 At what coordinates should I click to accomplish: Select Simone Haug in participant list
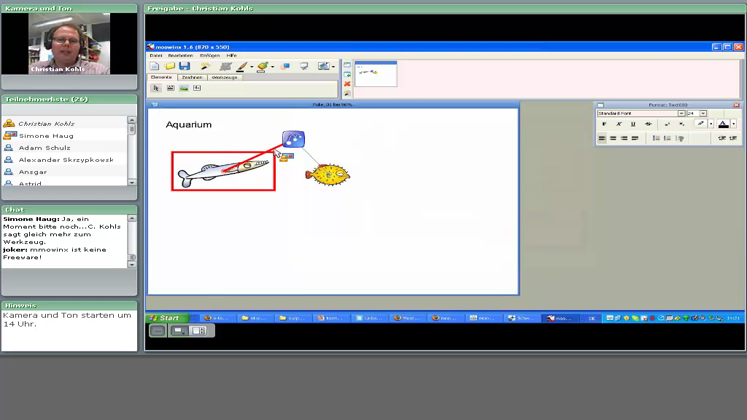[x=46, y=136]
